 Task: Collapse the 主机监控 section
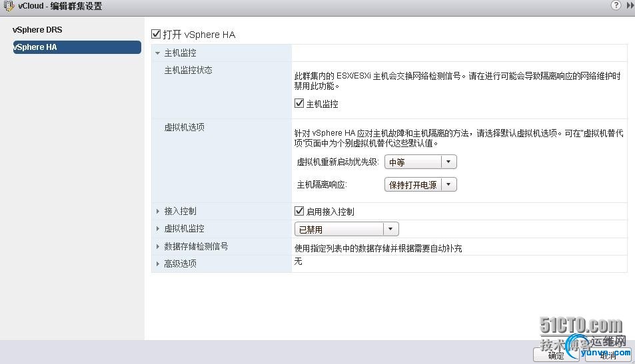tap(157, 53)
